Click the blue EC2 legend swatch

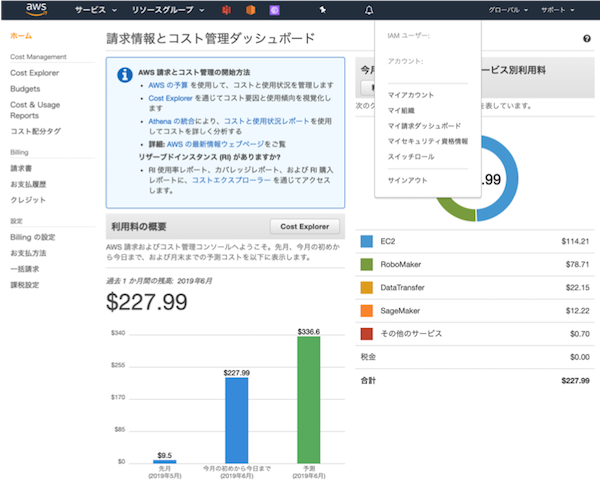367,241
